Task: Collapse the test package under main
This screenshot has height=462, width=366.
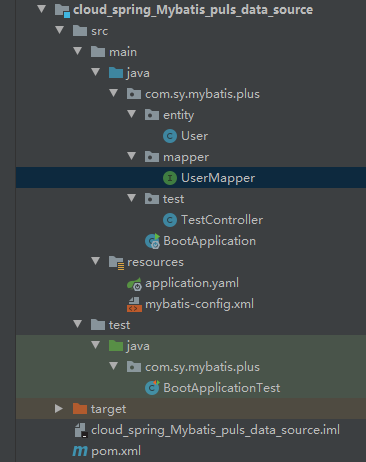Action: (131, 198)
